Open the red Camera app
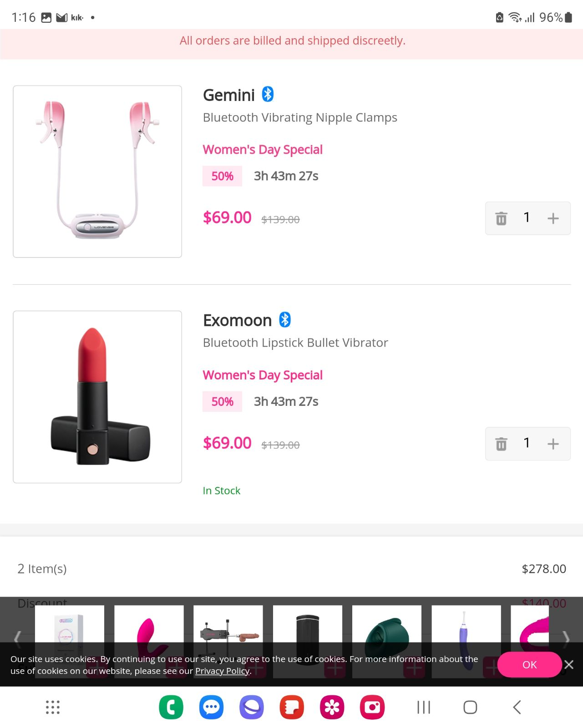583x728 pixels. (x=372, y=708)
